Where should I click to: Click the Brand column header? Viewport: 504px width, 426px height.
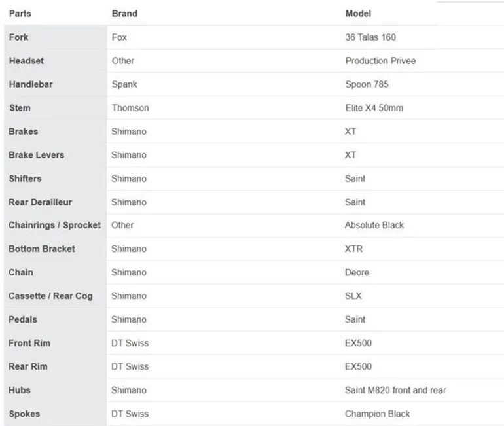[x=124, y=14]
